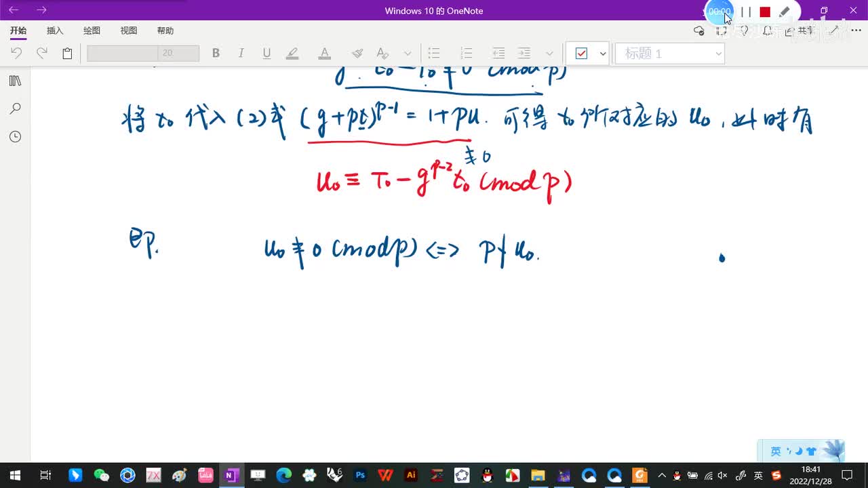Redo the action in the toolbar
This screenshot has height=488, width=868.
point(42,53)
